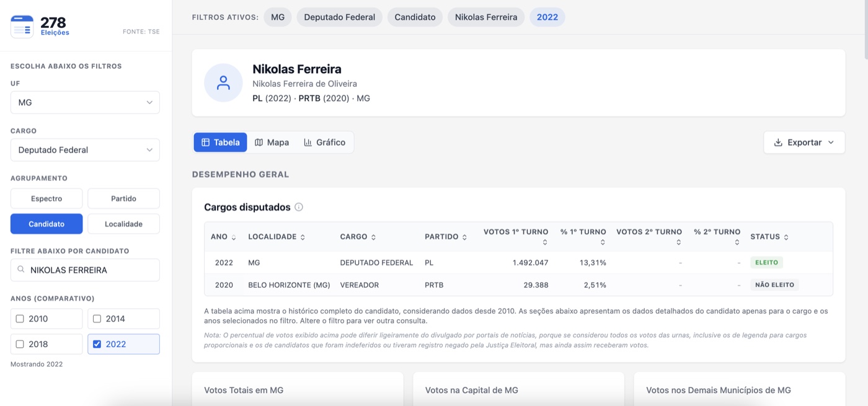Click the Votos na Capital de MG card title
868x406 pixels.
click(471, 390)
